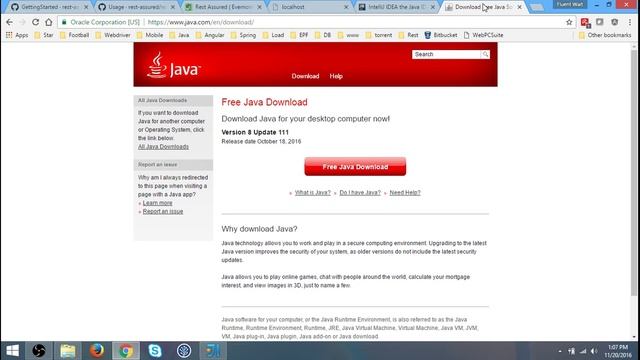640x360 pixels.
Task: Go back with browser back arrow
Action: point(9,22)
